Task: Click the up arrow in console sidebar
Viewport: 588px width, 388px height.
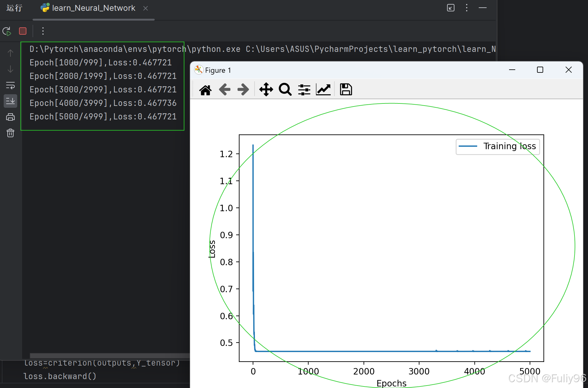Action: coord(10,53)
